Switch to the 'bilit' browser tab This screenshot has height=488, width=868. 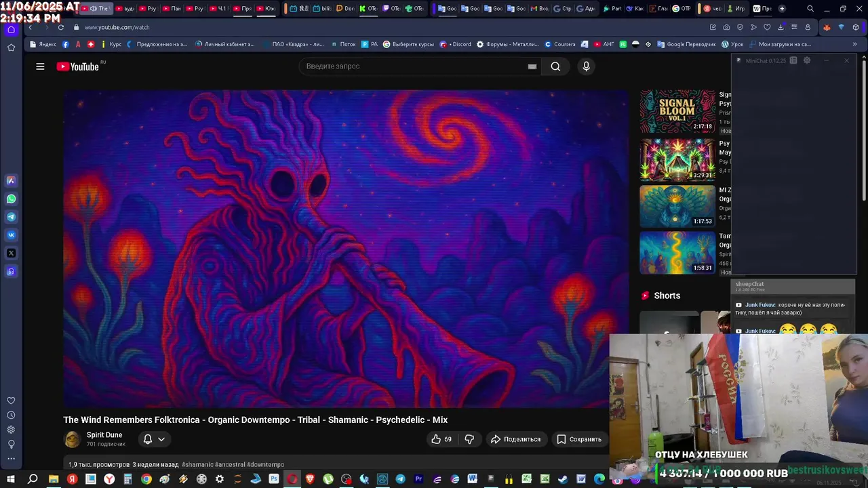(x=321, y=9)
